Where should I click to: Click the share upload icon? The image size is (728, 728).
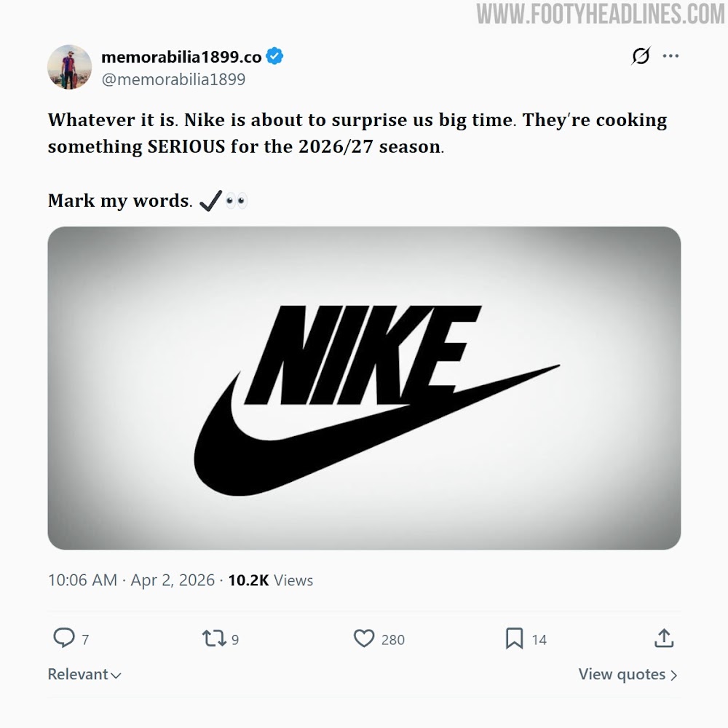point(663,638)
